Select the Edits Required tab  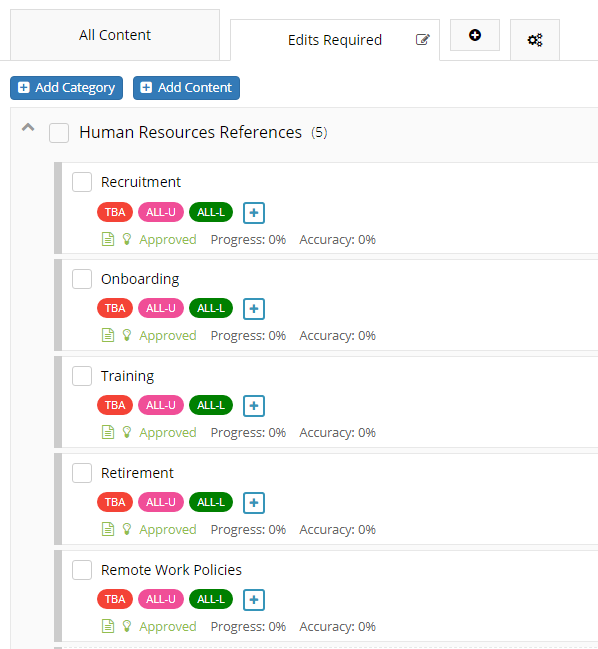335,40
